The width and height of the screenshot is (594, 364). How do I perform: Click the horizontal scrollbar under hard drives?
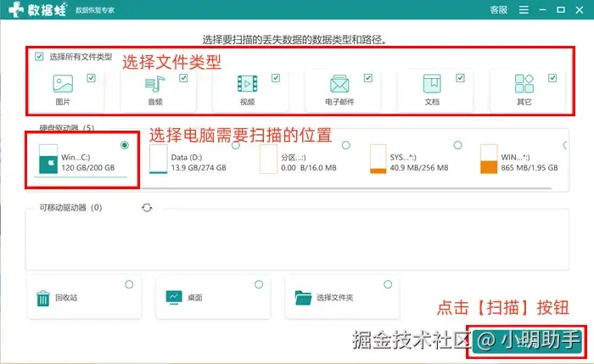pyautogui.click(x=345, y=188)
